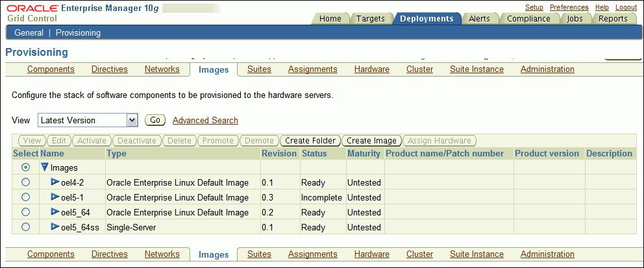Click the Create Image button
Image resolution: width=644 pixels, height=268 pixels.
point(371,140)
